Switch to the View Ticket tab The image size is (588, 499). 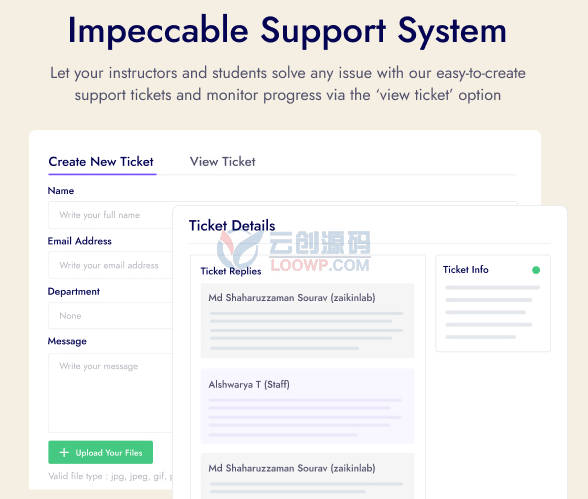pyautogui.click(x=222, y=162)
